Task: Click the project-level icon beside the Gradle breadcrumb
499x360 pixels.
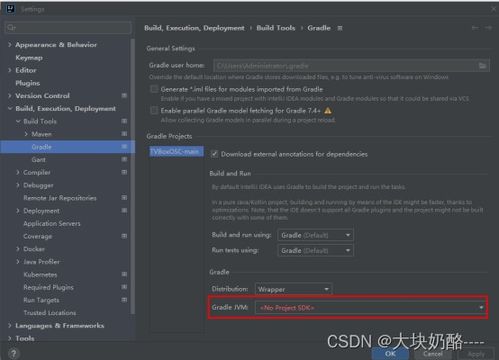Action: tap(340, 28)
